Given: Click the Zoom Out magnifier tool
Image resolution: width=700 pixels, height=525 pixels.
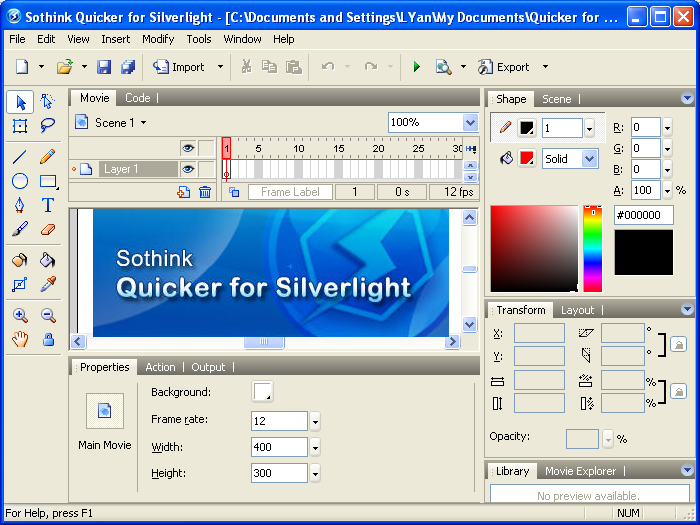Looking at the screenshot, I should tap(48, 316).
